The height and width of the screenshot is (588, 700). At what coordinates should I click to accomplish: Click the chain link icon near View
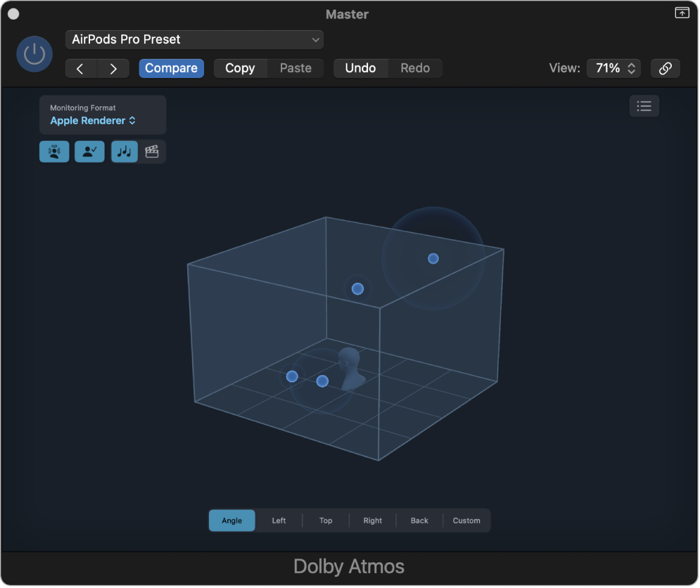coord(665,68)
